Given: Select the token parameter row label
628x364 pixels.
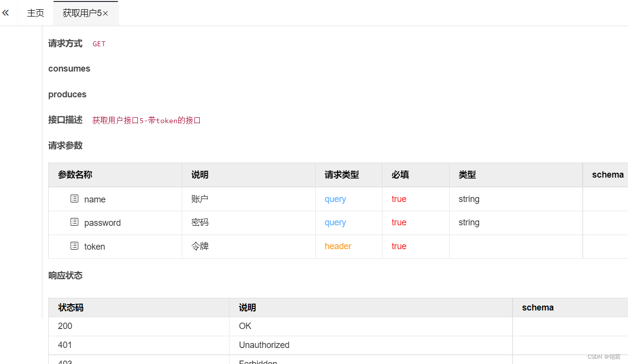Looking at the screenshot, I should click(x=95, y=247).
